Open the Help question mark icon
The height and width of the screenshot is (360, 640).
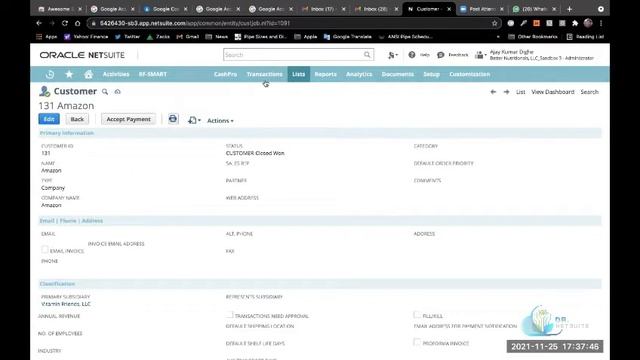point(412,55)
